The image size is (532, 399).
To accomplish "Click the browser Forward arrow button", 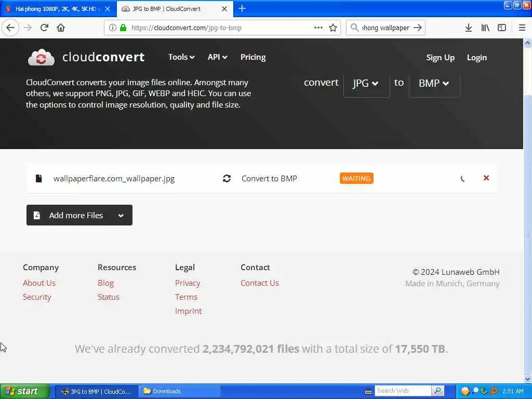I will click(x=28, y=28).
